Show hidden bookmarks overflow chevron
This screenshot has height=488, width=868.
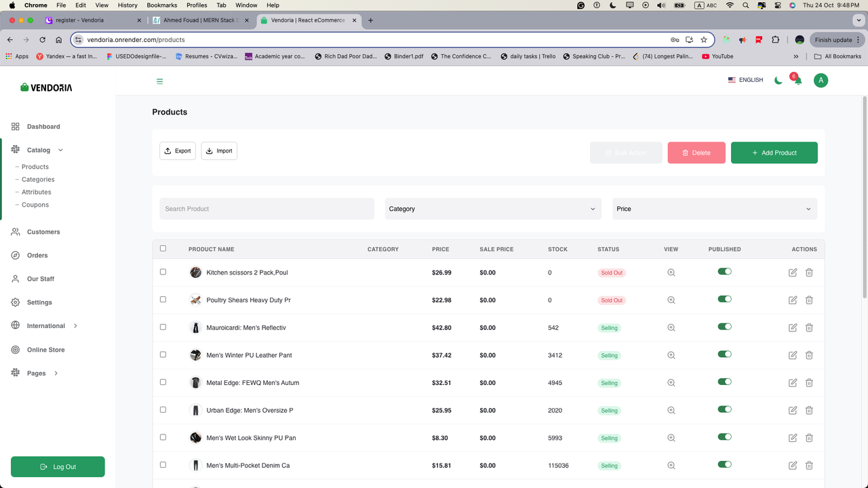point(796,56)
